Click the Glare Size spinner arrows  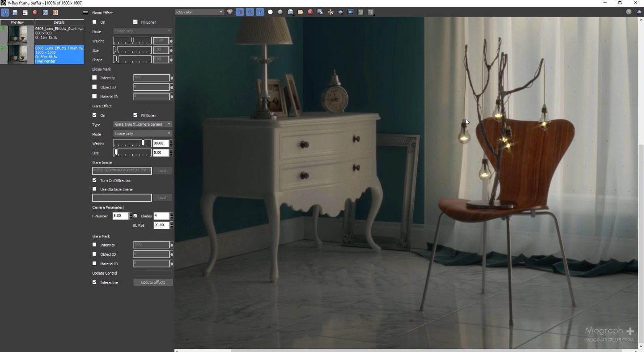171,153
